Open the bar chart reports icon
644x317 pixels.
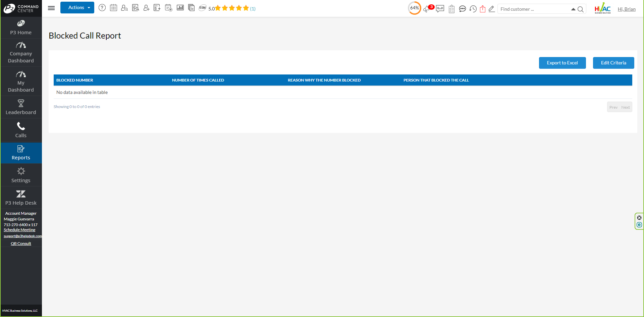click(180, 7)
